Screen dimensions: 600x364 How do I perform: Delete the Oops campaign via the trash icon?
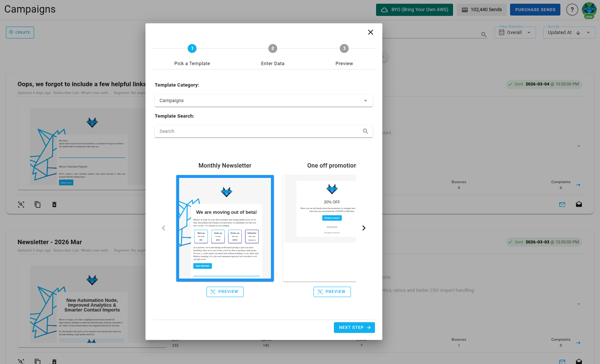tap(54, 205)
